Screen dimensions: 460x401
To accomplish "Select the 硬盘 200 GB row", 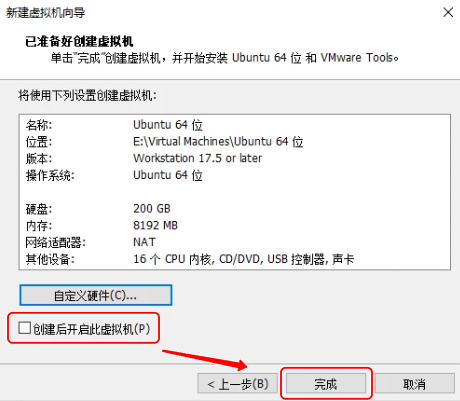I will click(x=235, y=209).
